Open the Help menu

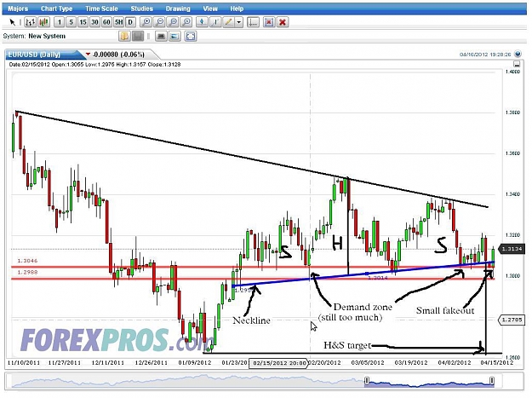click(237, 9)
